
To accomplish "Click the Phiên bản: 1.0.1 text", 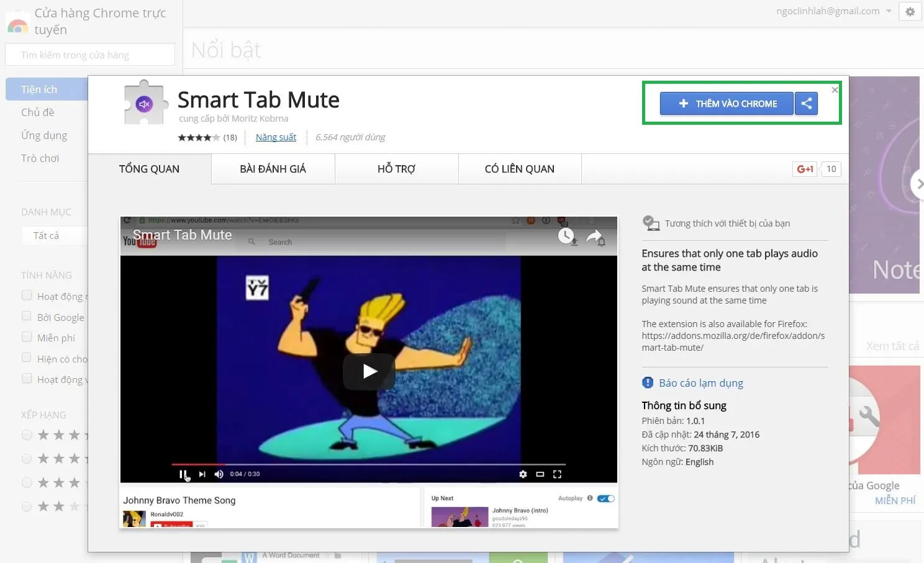I will tap(673, 421).
